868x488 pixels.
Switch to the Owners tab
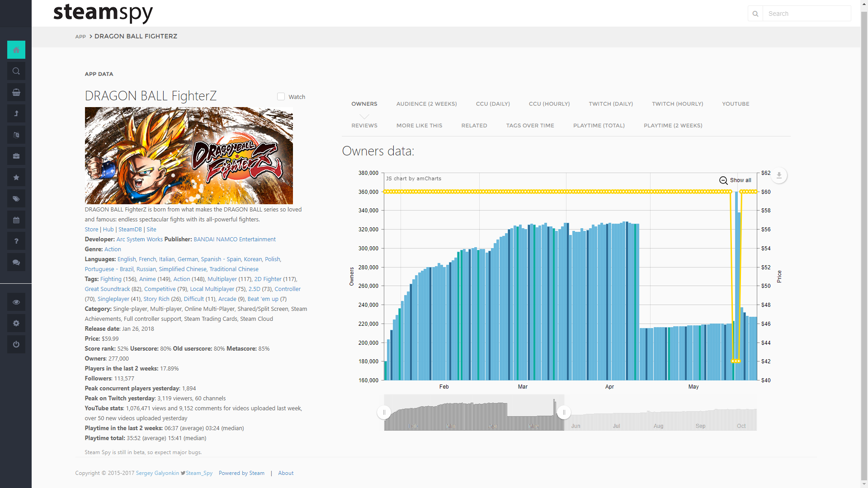click(x=364, y=104)
